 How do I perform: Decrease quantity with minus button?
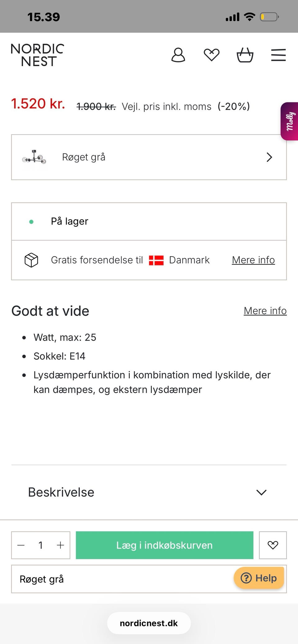coord(21,545)
